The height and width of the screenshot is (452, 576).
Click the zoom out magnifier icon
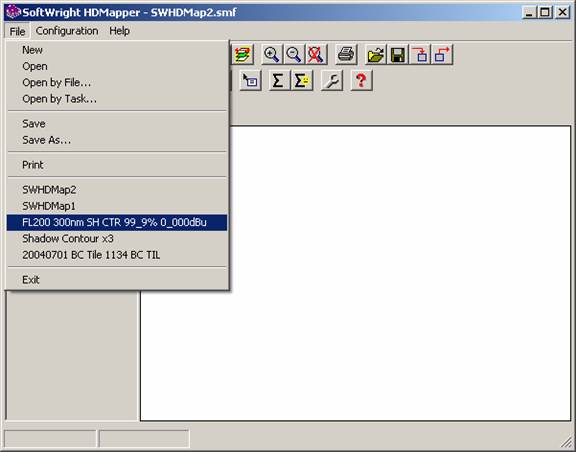coord(294,55)
